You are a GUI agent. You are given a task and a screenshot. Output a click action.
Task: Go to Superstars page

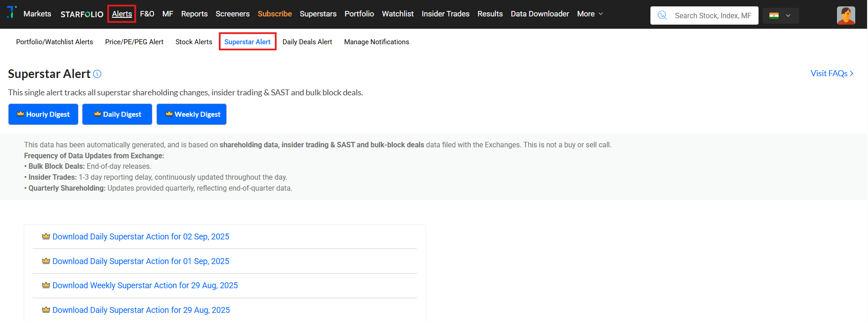pos(318,14)
